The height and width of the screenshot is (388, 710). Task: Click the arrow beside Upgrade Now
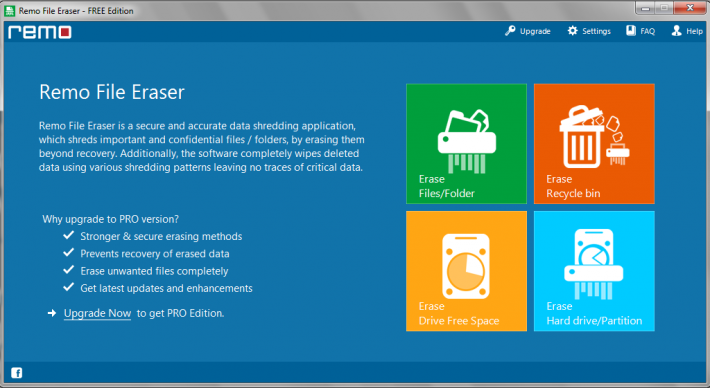coord(52,313)
